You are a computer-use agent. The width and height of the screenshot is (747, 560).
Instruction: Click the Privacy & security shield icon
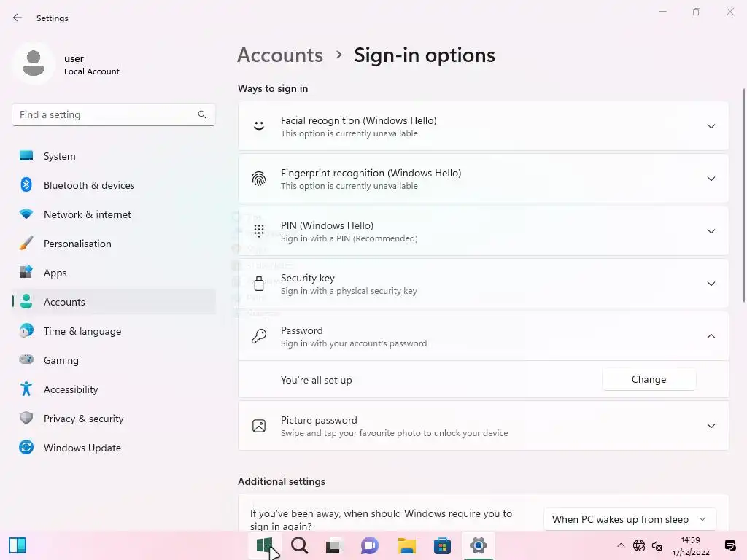click(26, 418)
